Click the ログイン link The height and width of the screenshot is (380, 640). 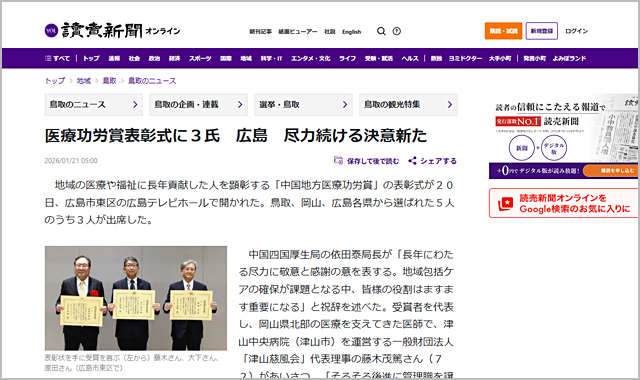(x=576, y=31)
